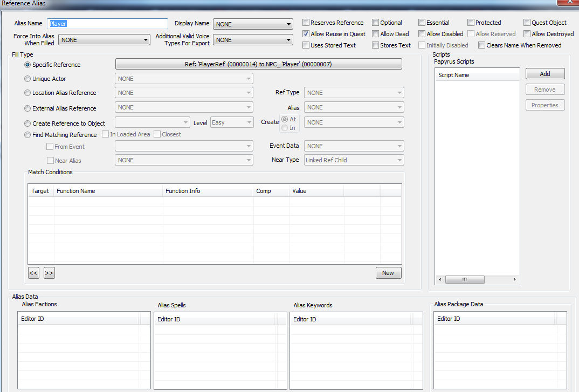The height and width of the screenshot is (392, 579).
Task: Click Alias Spells Editor ID header
Action: pyautogui.click(x=215, y=319)
